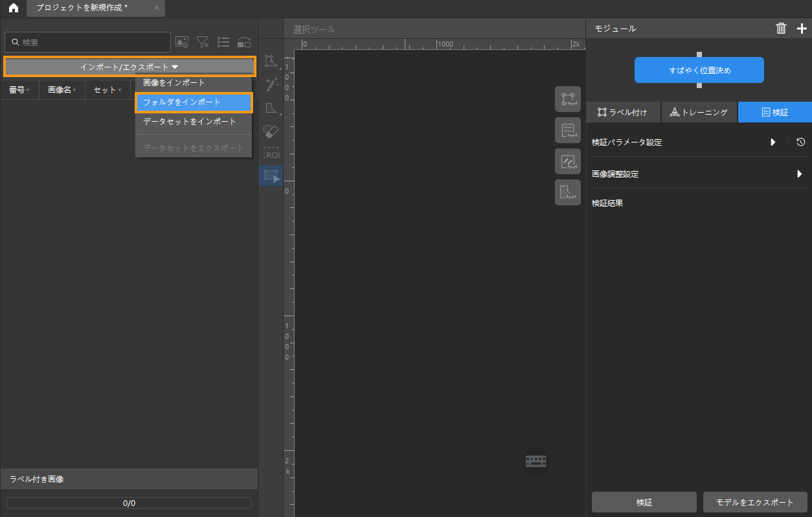Click the 検索 search field
812x517 pixels.
(x=91, y=42)
